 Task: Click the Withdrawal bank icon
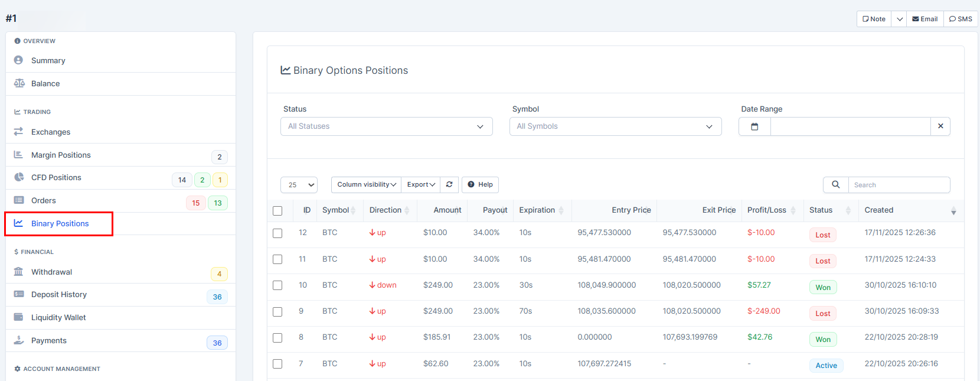(x=19, y=272)
